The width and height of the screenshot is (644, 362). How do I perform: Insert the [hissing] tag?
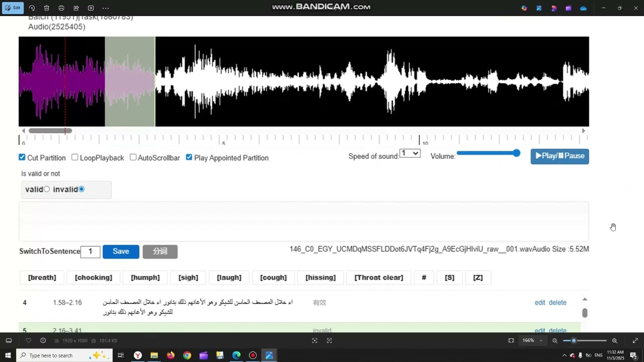[320, 278]
